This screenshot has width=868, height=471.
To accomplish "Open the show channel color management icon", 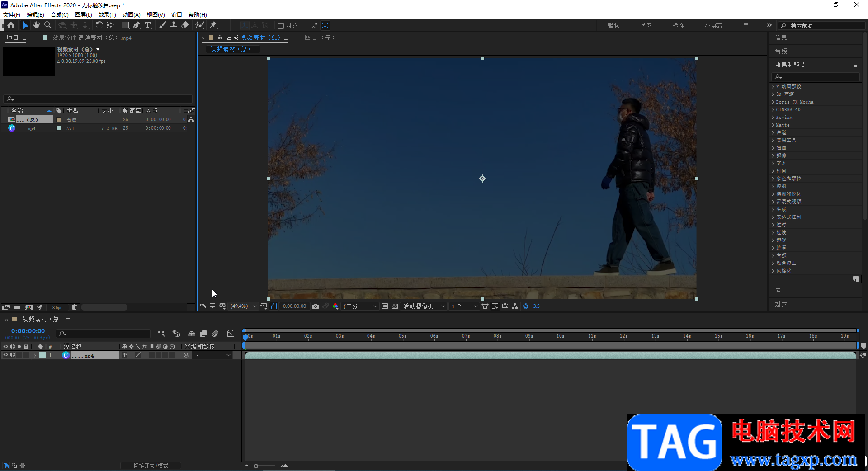I will (x=335, y=306).
